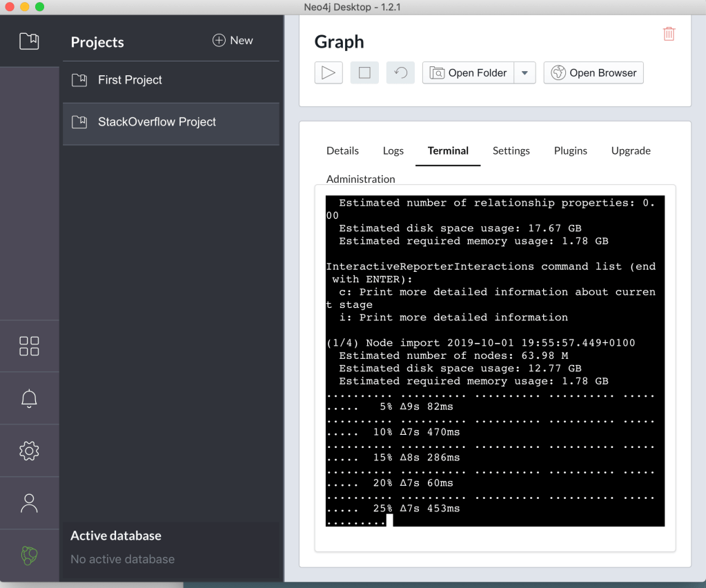Click the user account profile icon
The image size is (706, 588).
(29, 503)
